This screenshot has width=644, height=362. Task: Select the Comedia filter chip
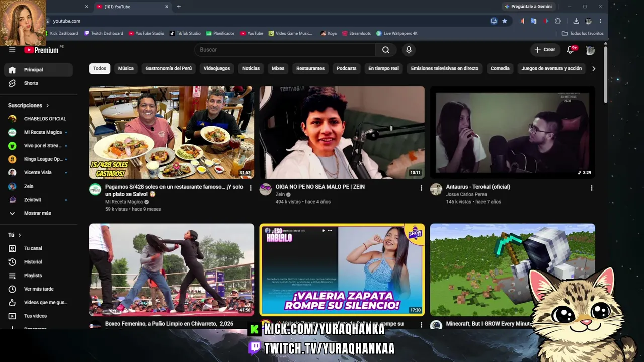pyautogui.click(x=500, y=68)
